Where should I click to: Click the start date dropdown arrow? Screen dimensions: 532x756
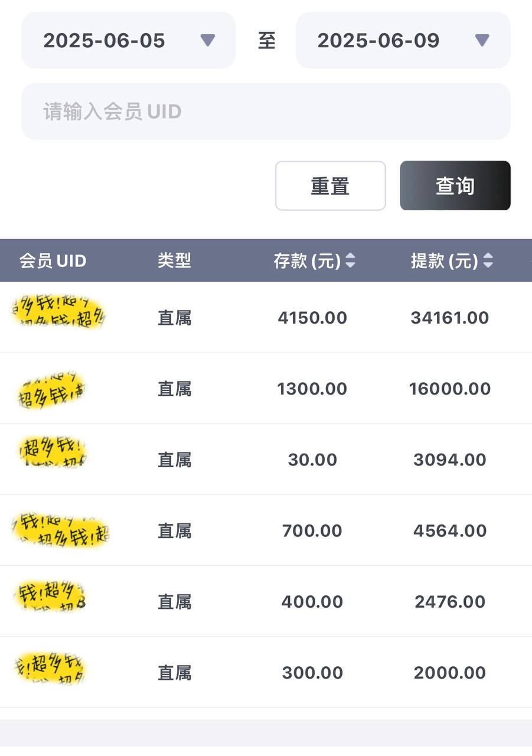pos(207,41)
